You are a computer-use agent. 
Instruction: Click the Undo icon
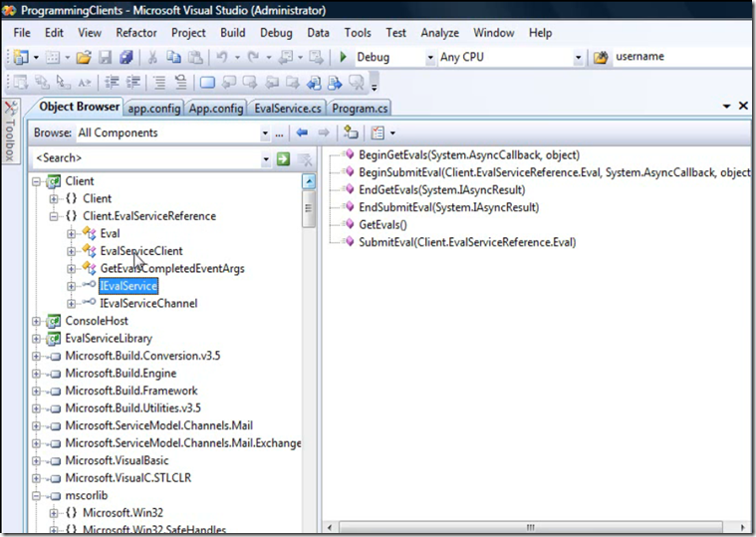click(x=222, y=58)
